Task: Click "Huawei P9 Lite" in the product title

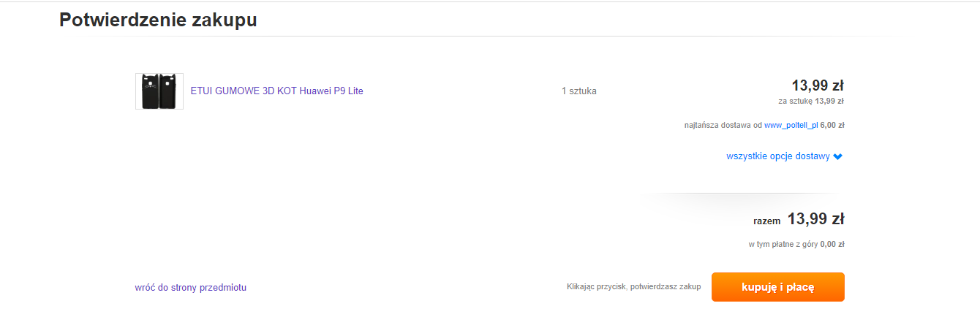Action: pos(331,91)
